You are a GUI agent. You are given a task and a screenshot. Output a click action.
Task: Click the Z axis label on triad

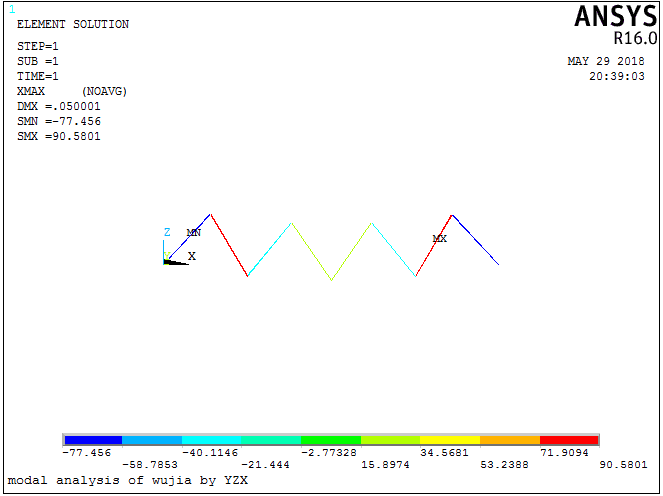[167, 232]
